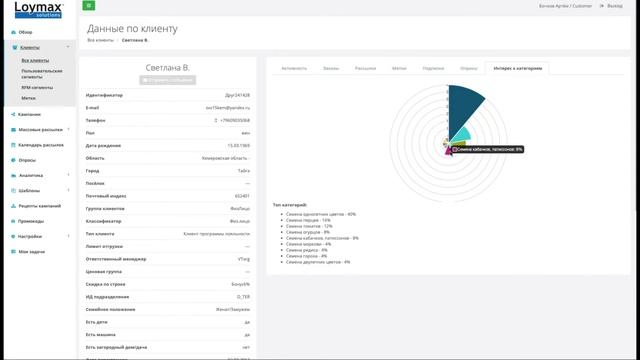Click the send message button under Светлана В.
Viewport: 640px width, 360px height.
coord(167,80)
